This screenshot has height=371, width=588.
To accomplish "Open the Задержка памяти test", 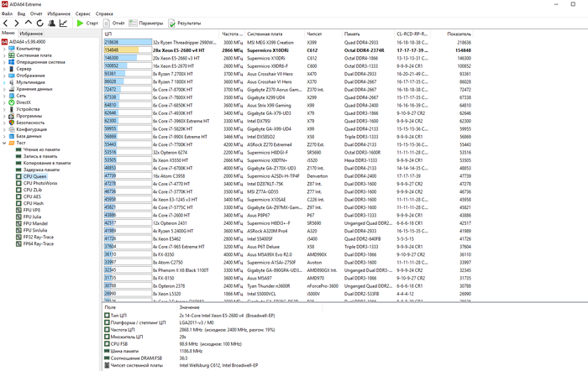I will pyautogui.click(x=41, y=170).
